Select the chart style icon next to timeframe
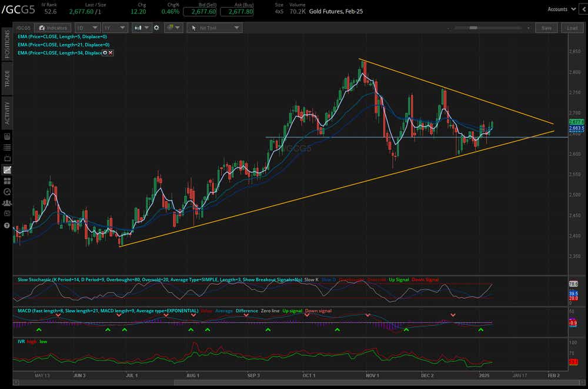This screenshot has width=588, height=389. coord(138,27)
